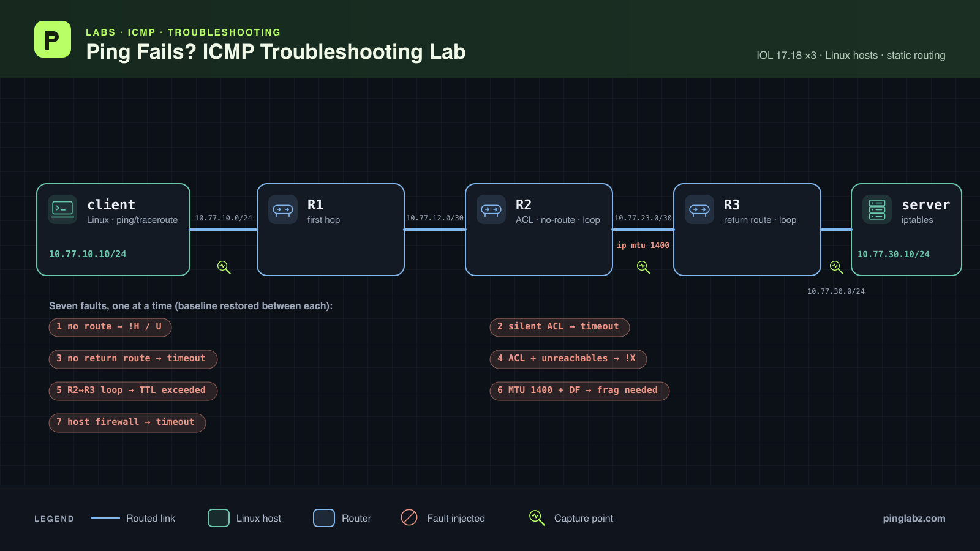Select fault 6 MTU 1400 frag needed
This screenshot has height=551, width=980.
pyautogui.click(x=579, y=391)
